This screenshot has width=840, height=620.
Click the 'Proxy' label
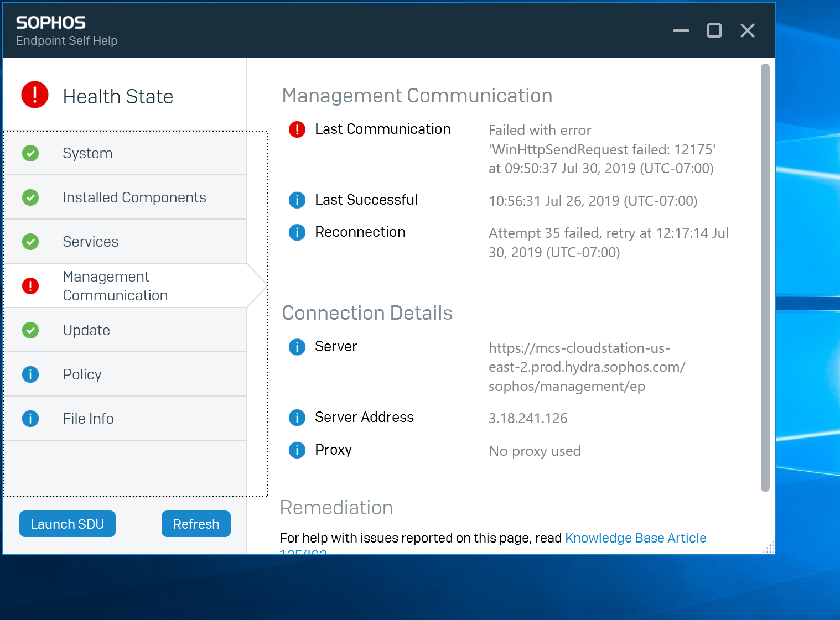point(333,450)
